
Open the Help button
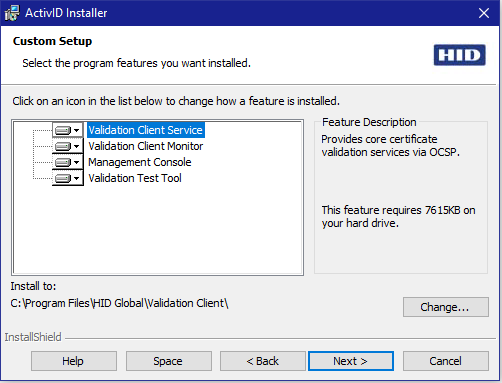pyautogui.click(x=74, y=361)
